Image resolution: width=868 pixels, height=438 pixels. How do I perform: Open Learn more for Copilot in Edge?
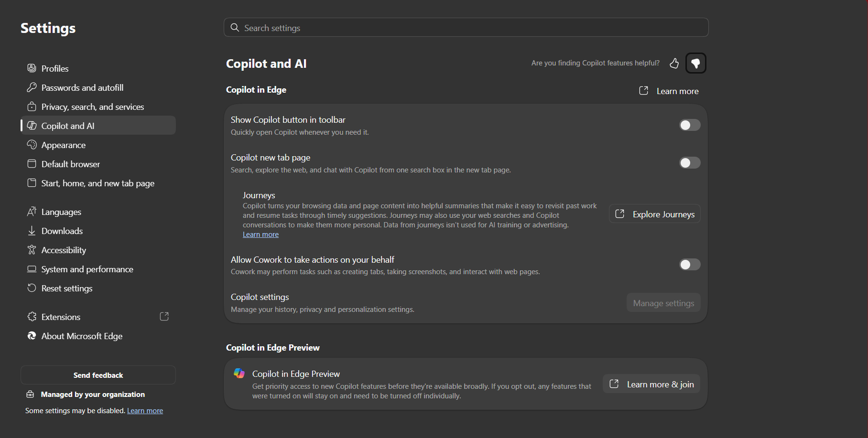pyautogui.click(x=669, y=91)
